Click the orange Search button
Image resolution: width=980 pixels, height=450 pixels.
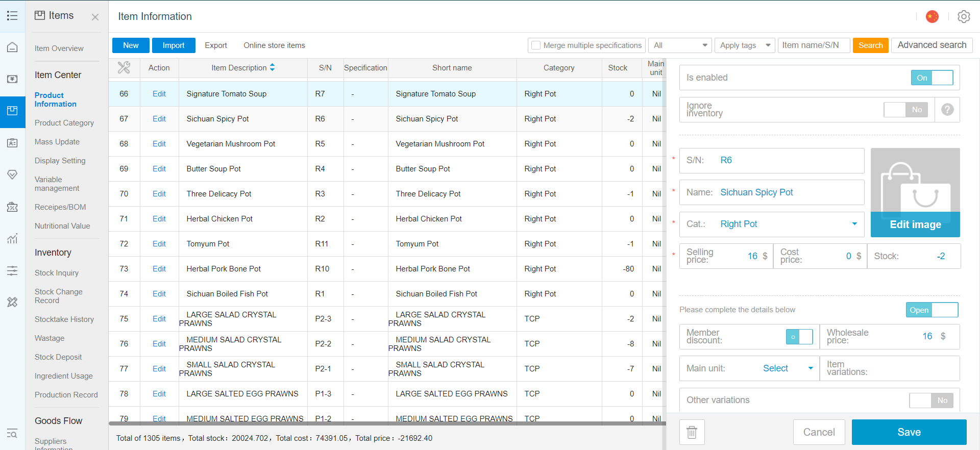871,45
